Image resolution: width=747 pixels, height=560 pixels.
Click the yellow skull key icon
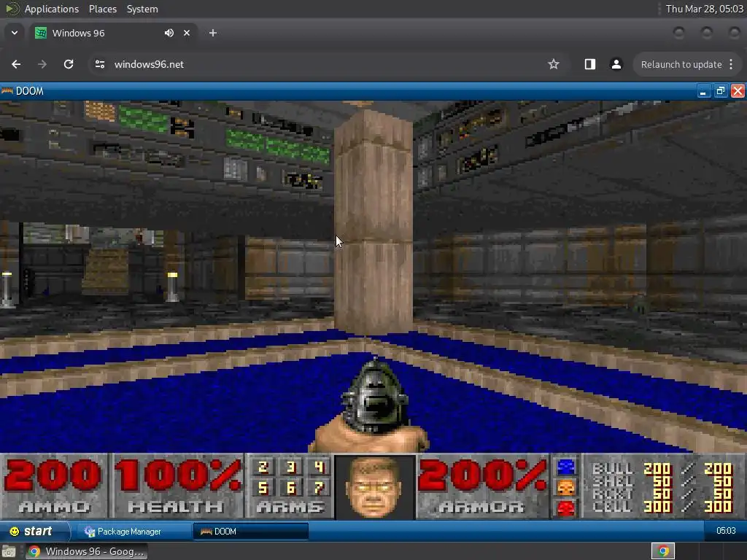tap(566, 488)
